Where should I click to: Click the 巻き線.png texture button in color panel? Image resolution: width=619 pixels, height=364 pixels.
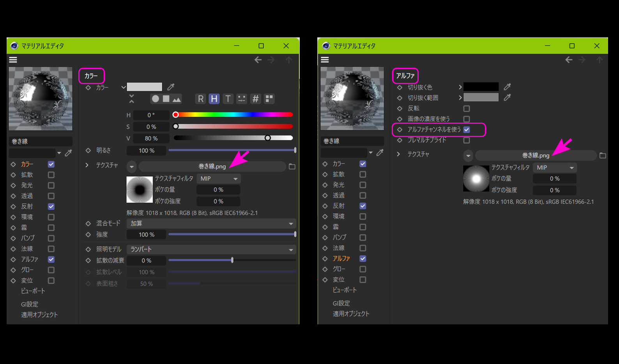[212, 167]
